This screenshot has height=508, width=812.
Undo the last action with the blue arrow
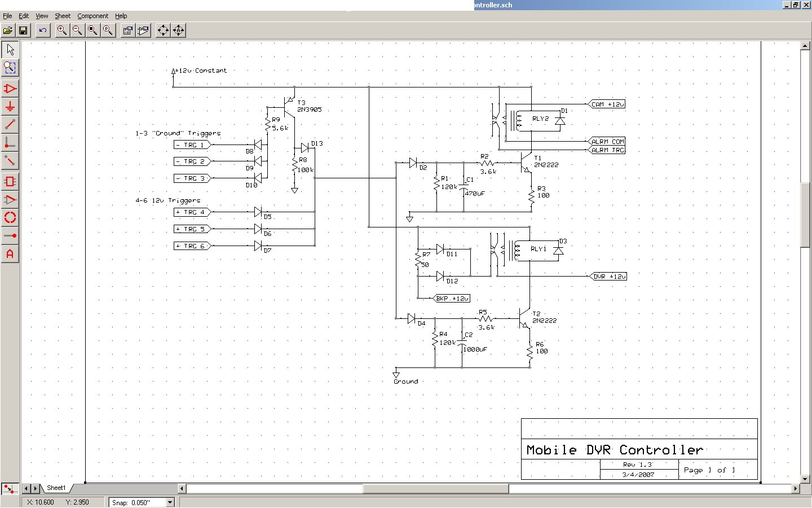point(42,30)
